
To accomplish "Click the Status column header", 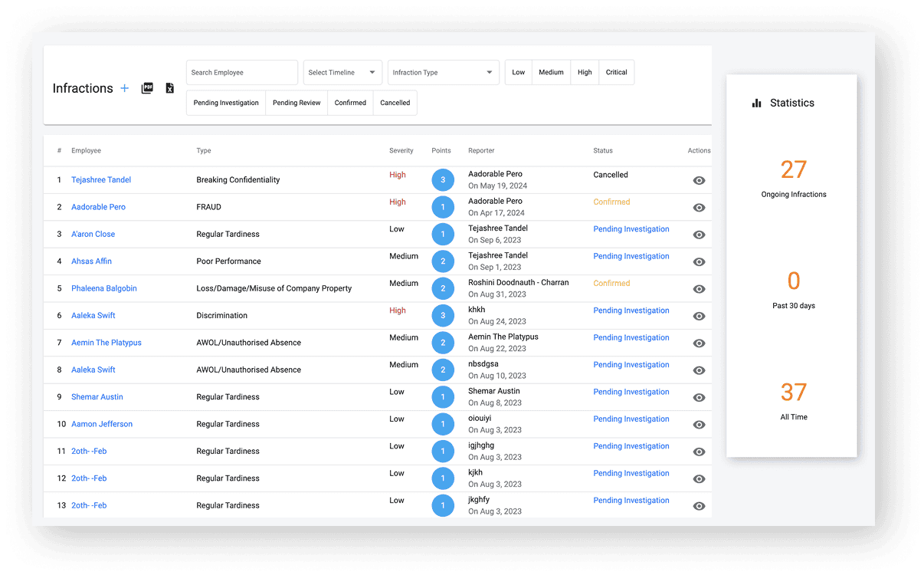I will [x=603, y=151].
